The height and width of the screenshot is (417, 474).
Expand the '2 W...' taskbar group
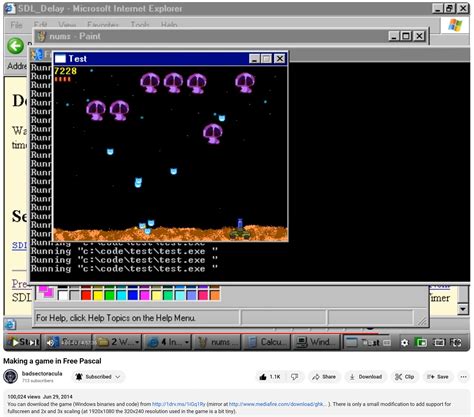click(x=117, y=342)
